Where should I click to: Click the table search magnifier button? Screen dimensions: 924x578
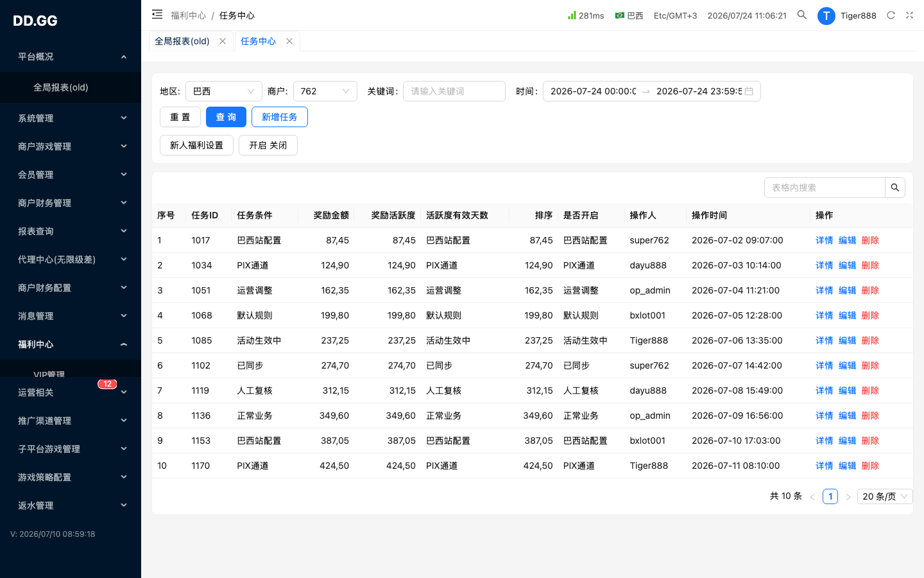tap(895, 188)
